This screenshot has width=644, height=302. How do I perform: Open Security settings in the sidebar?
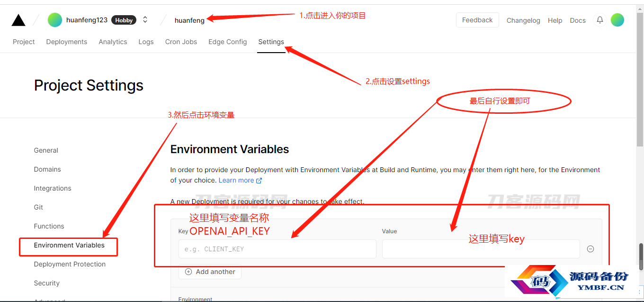click(x=46, y=283)
